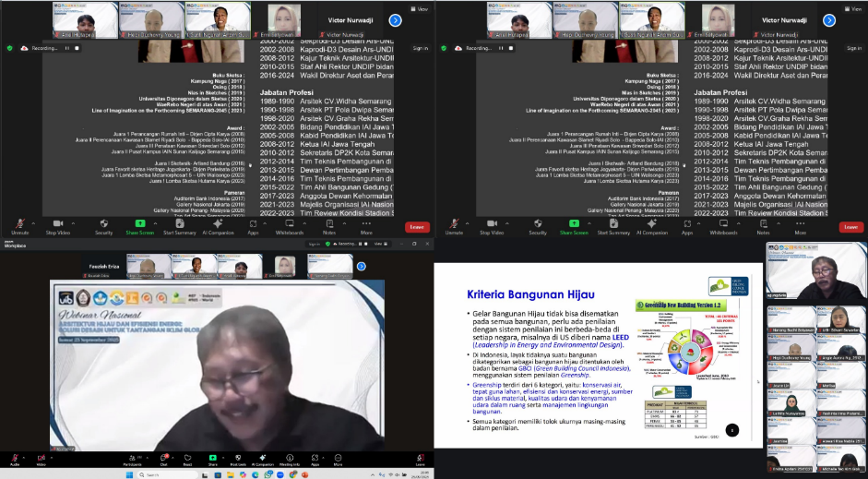Pause the recording in the upper-left Zoom window
The image size is (868, 479).
66,48
